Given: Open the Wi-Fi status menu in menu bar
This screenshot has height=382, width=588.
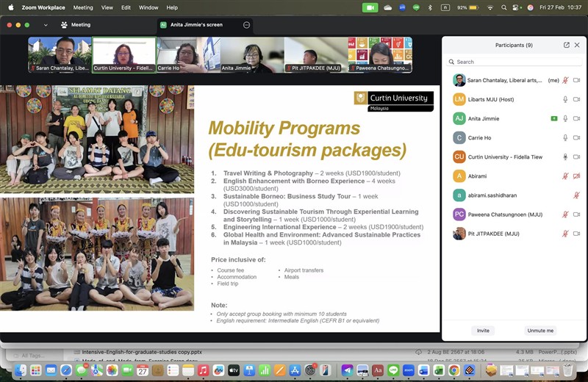Looking at the screenshot, I should (490, 7).
